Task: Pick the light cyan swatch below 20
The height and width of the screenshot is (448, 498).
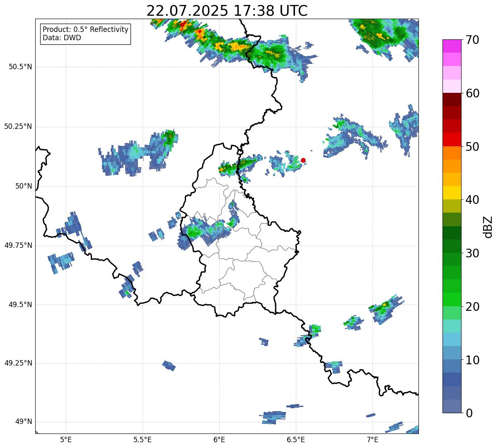Action: (452, 326)
